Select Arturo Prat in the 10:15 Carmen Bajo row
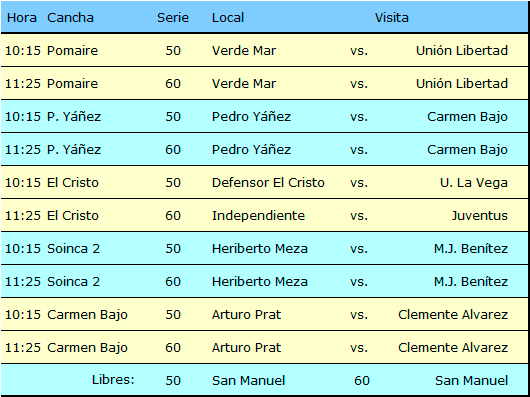 (246, 315)
